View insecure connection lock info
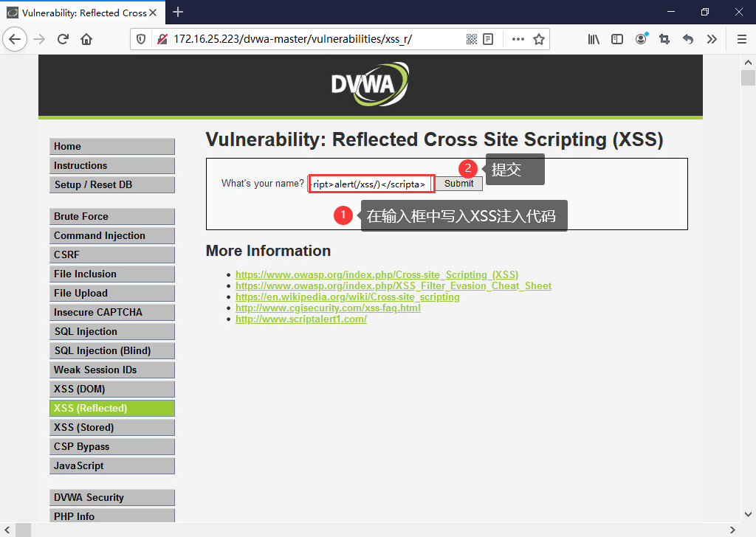This screenshot has height=537, width=756. [162, 39]
